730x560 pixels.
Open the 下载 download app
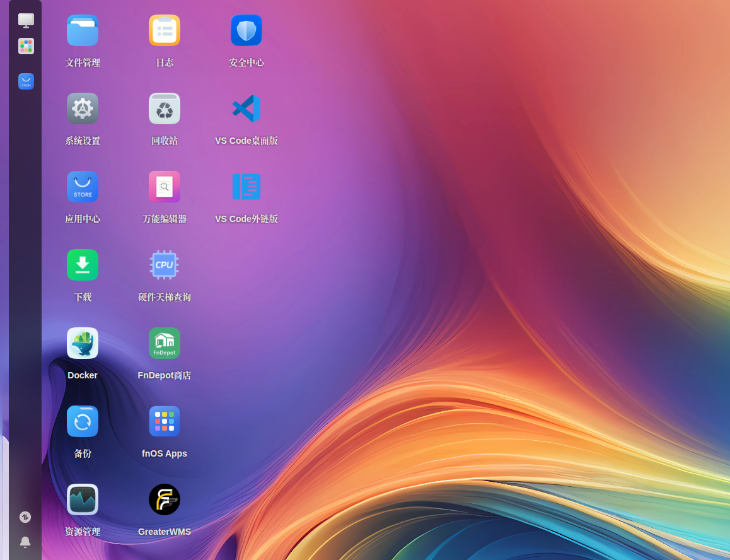(83, 265)
